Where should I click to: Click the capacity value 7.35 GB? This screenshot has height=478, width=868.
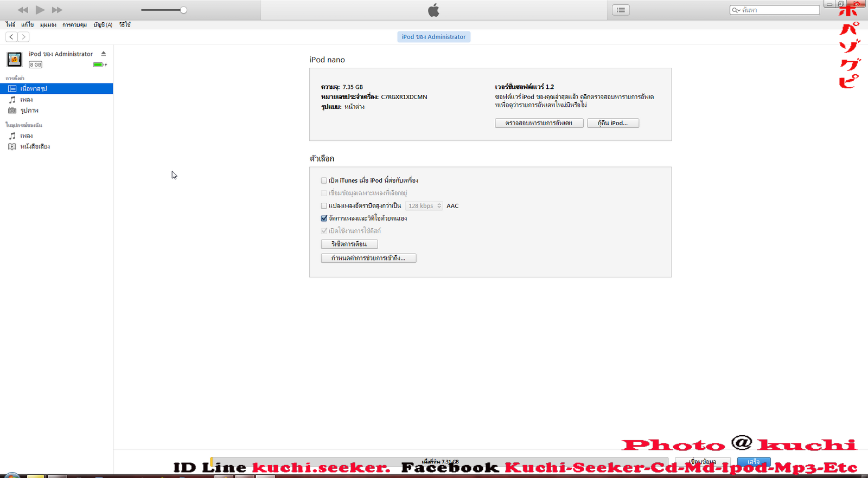point(353,87)
